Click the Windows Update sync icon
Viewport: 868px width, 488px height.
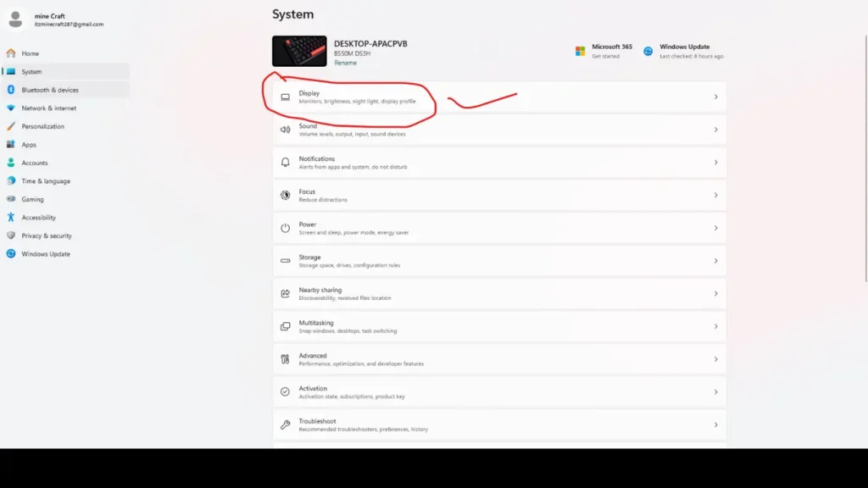tap(648, 49)
